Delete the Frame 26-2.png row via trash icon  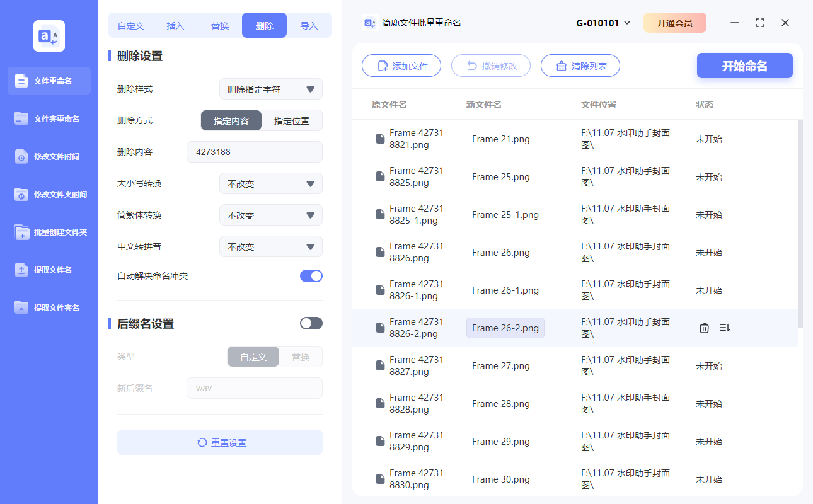pyautogui.click(x=704, y=328)
